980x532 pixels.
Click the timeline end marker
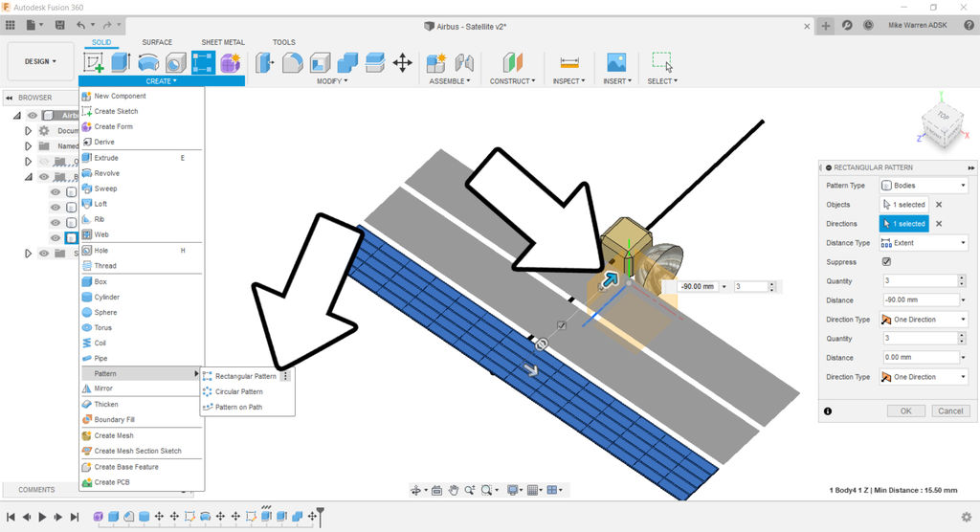(320, 516)
